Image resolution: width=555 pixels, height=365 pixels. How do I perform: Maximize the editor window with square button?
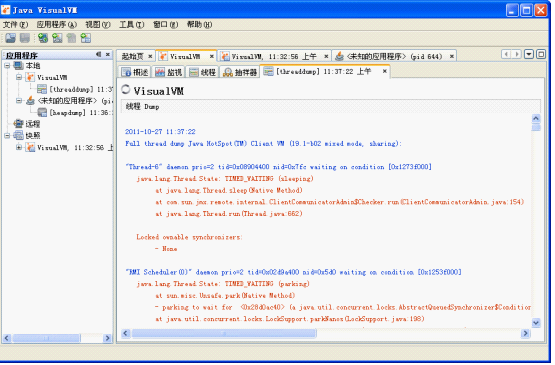pyautogui.click(x=541, y=54)
